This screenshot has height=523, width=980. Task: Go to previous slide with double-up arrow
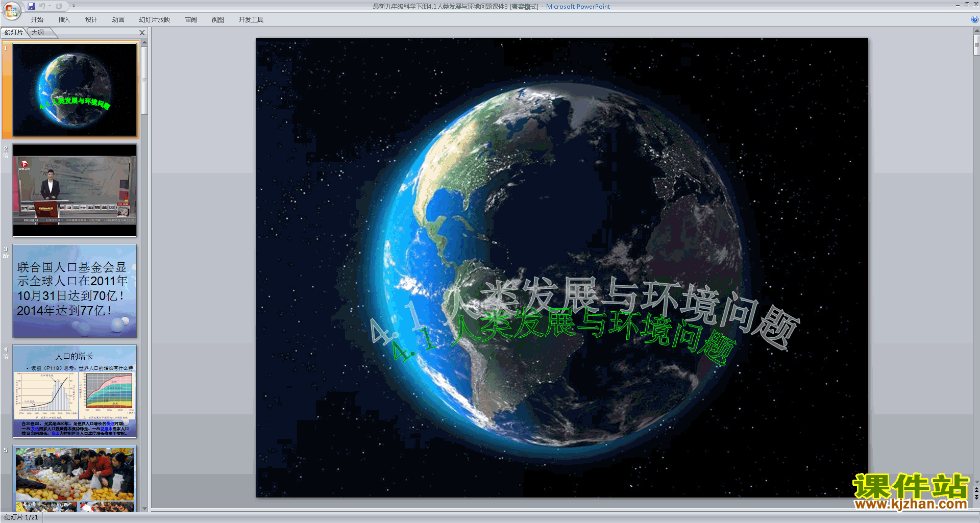click(976, 490)
